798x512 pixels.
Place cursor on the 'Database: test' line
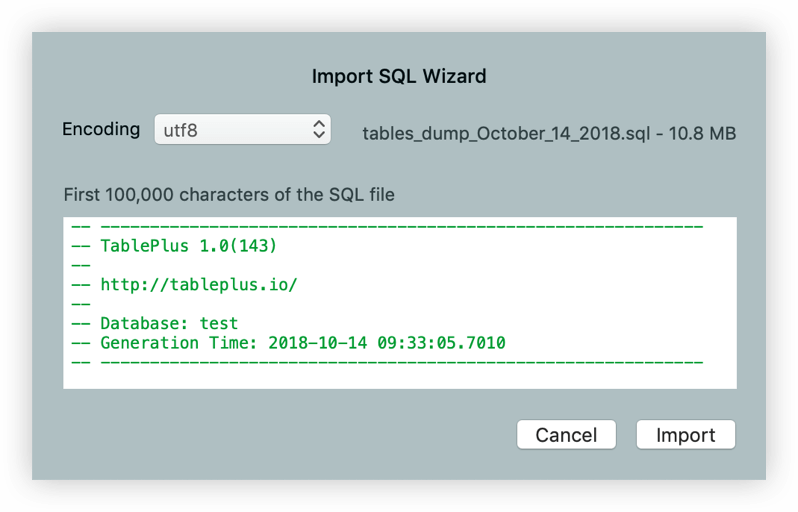click(x=168, y=323)
